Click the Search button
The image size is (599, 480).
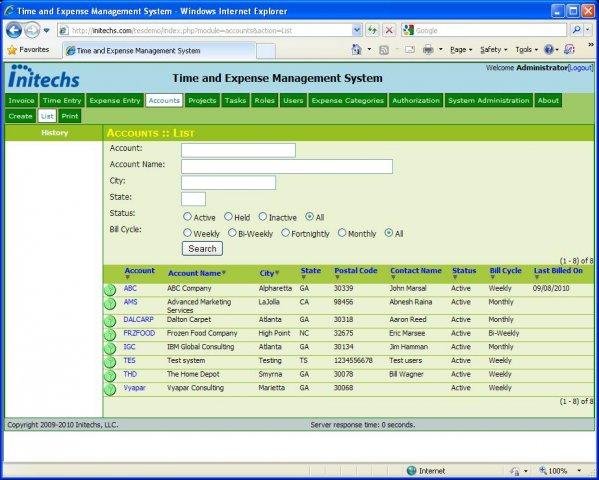[202, 249]
